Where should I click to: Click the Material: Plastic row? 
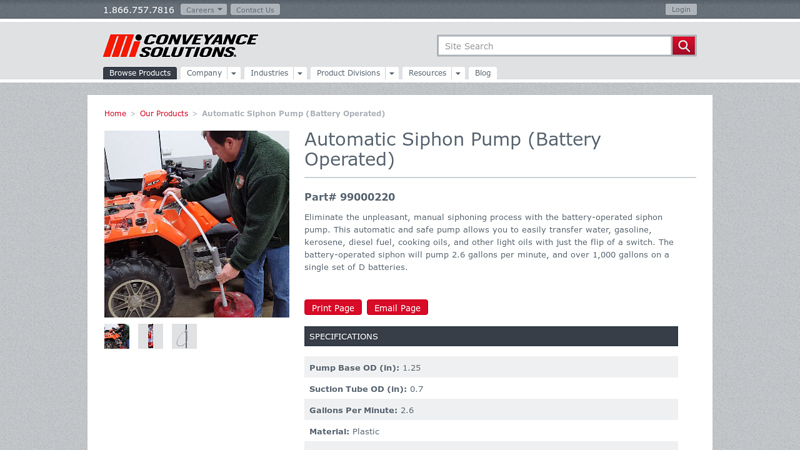tap(491, 431)
